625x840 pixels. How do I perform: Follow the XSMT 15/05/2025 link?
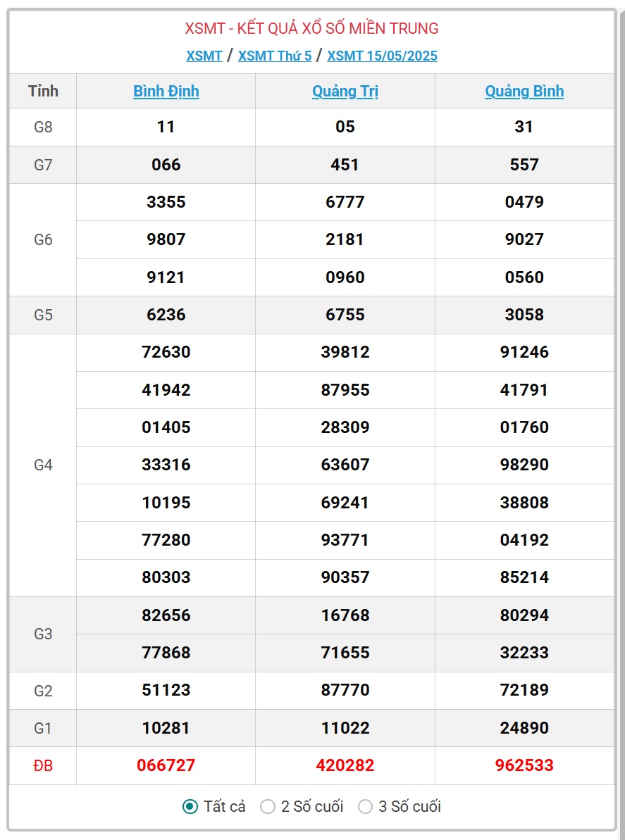(382, 56)
